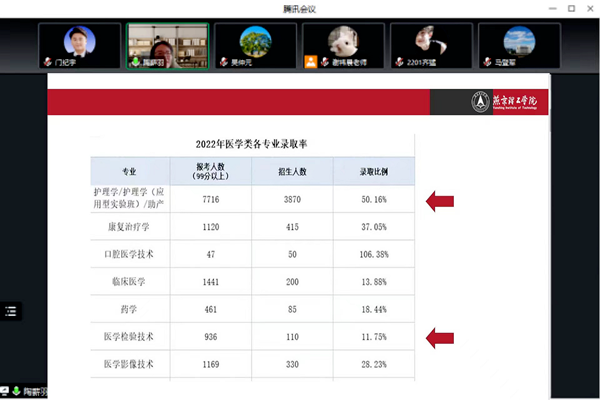Select 吴仲元's participant thumbnail
Screen dimensions: 600x400
point(256,45)
